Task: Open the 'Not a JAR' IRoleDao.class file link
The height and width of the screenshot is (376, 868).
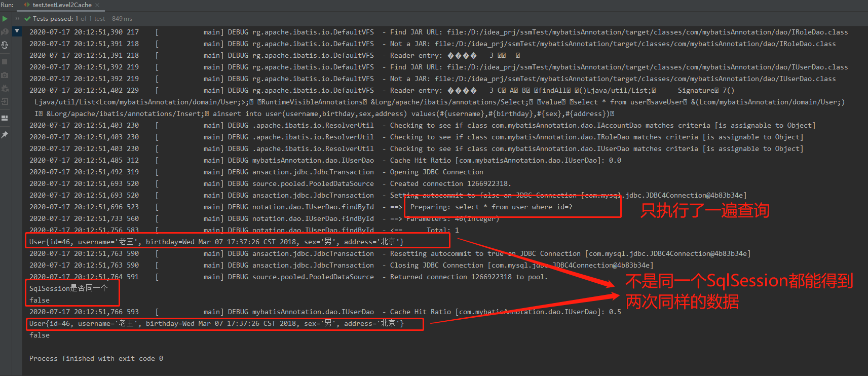Action: 635,44
